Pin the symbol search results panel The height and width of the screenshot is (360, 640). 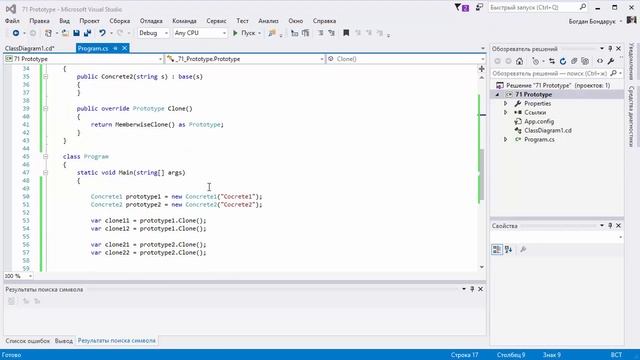pyautogui.click(x=472, y=289)
